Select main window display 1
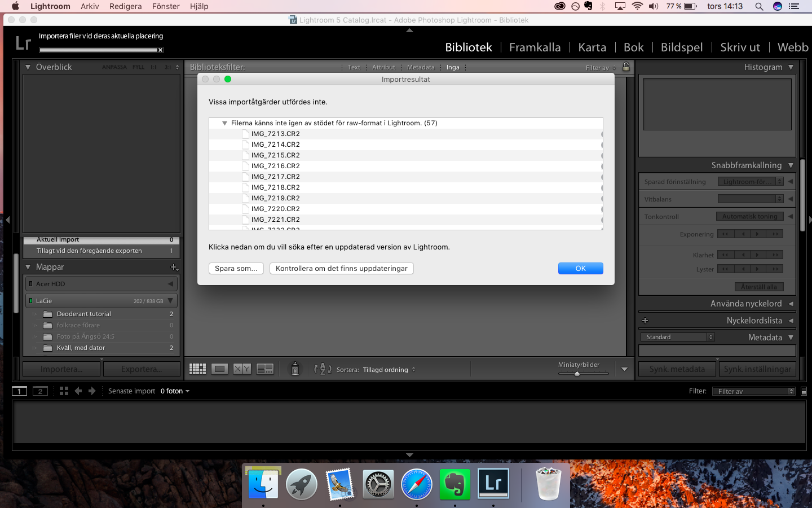Viewport: 812px width, 508px height. click(x=19, y=391)
